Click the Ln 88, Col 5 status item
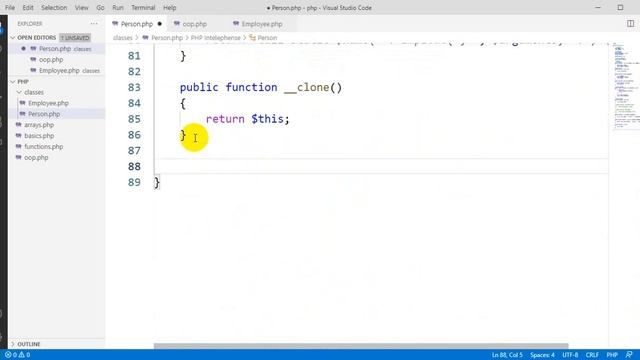The height and width of the screenshot is (360, 640). pos(507,355)
